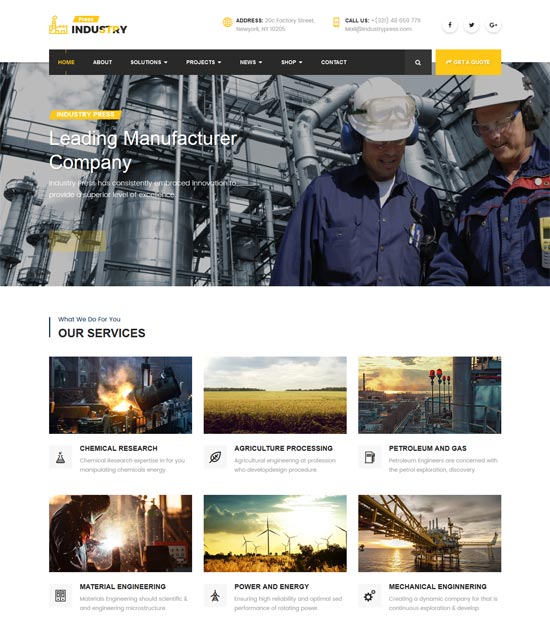Open the Chemical Research furnace thumbnail
The image size is (550, 627).
pyautogui.click(x=120, y=395)
